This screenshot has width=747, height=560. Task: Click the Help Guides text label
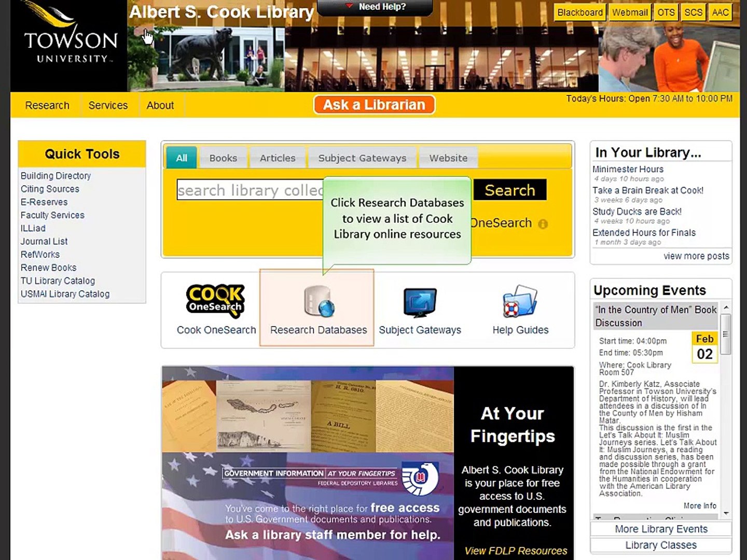click(x=520, y=330)
